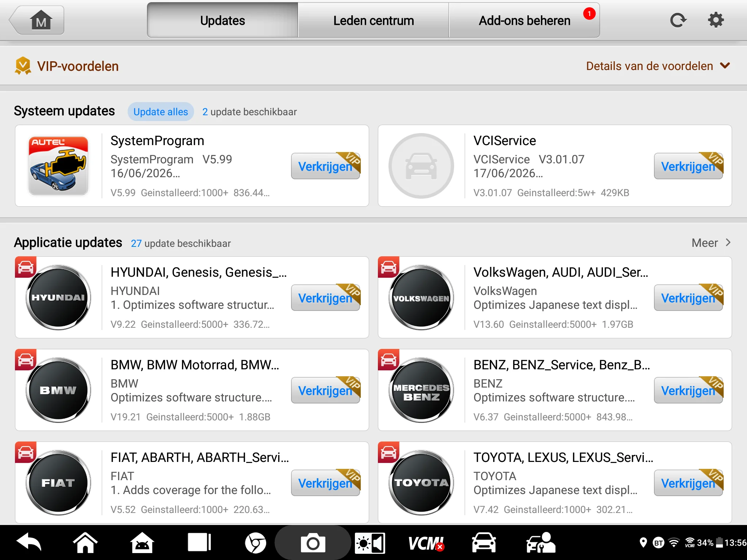Viewport: 747px width, 560px height.
Task: Click Verkrijgen for FIAT update
Action: pyautogui.click(x=326, y=483)
